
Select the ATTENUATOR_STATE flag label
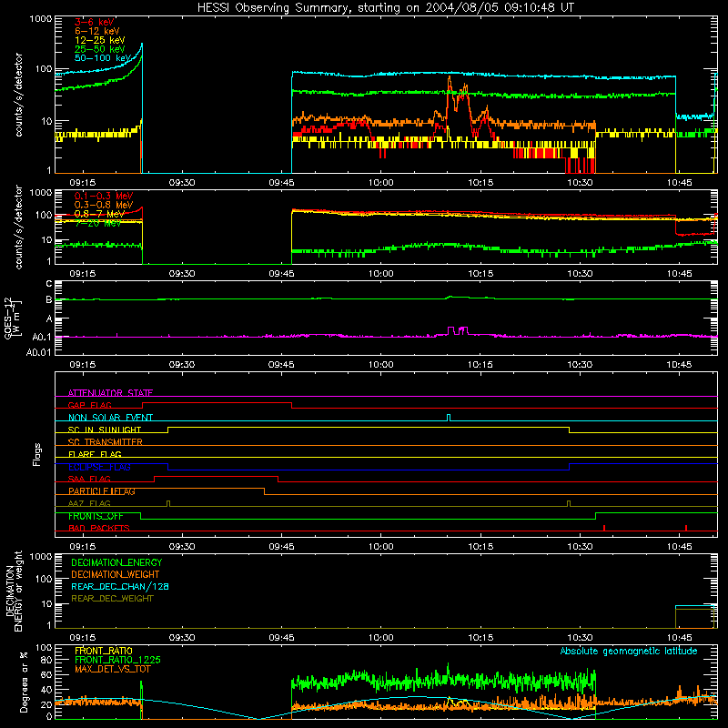(110, 393)
